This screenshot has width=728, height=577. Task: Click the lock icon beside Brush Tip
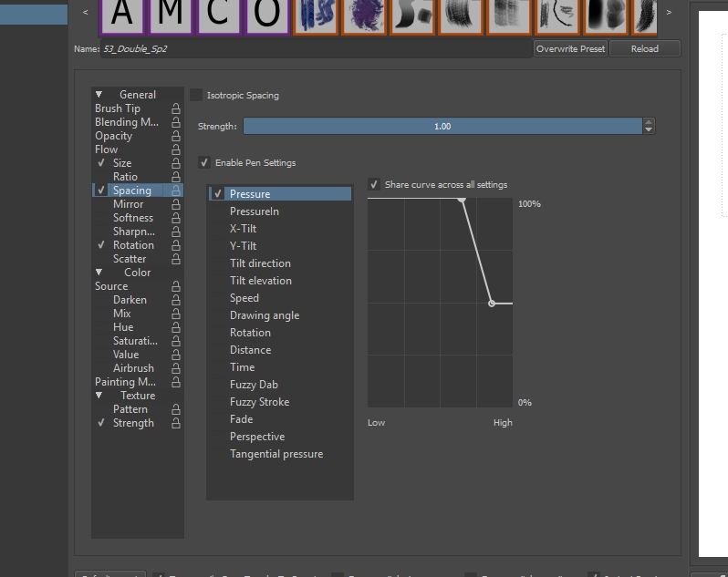(x=176, y=108)
